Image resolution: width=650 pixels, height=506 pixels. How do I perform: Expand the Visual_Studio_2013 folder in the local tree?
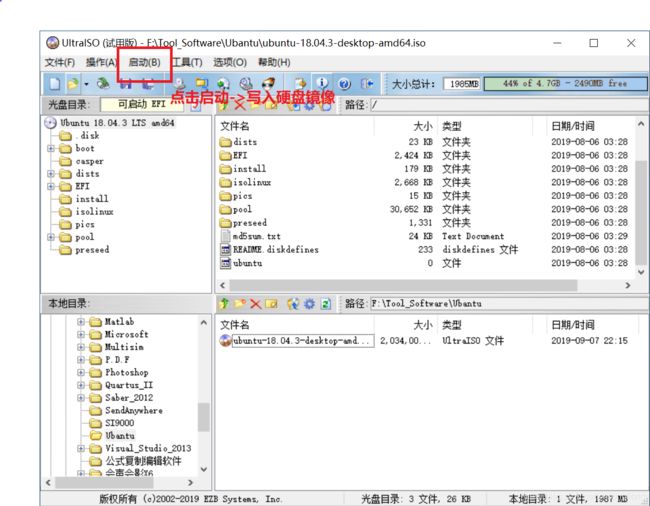[x=81, y=448]
